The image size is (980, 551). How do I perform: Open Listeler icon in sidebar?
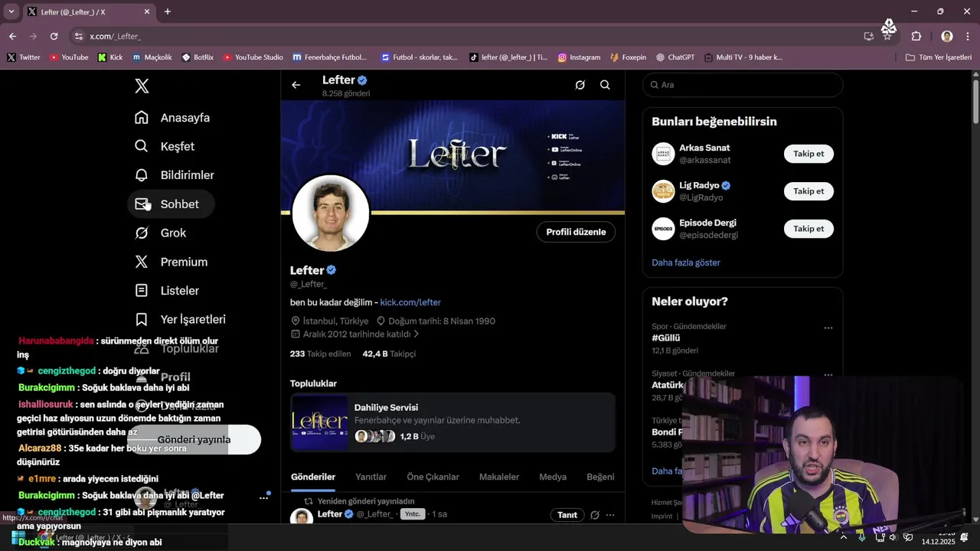142,291
